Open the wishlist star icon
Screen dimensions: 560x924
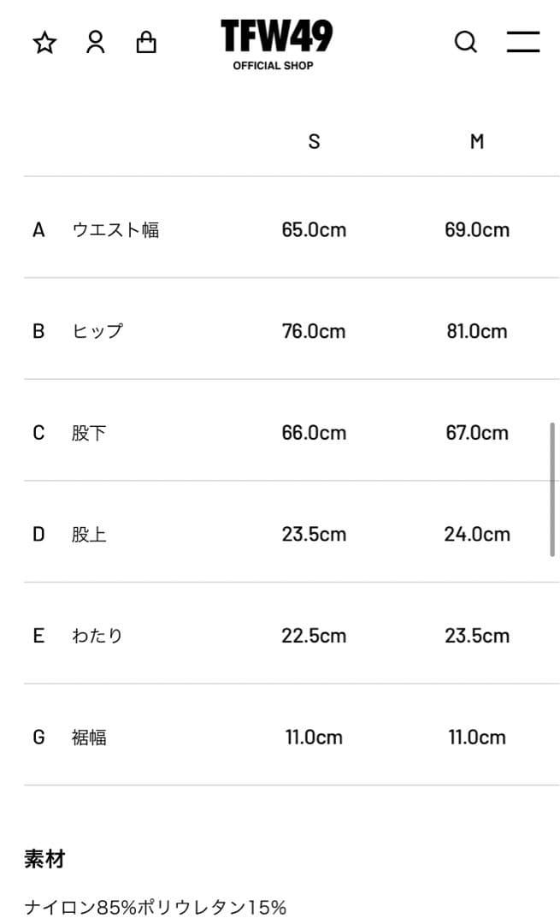pos(44,41)
